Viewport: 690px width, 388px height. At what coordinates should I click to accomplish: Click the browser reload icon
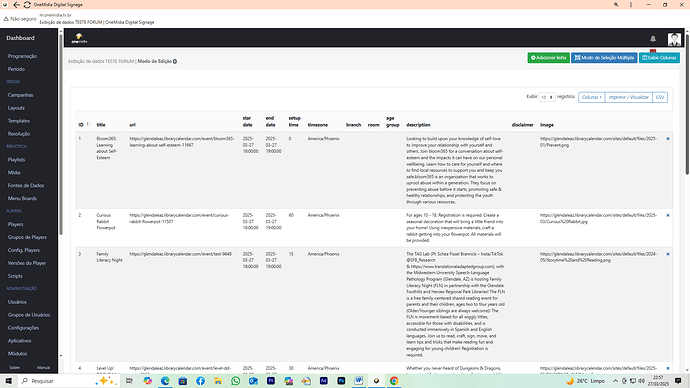(27, 5)
